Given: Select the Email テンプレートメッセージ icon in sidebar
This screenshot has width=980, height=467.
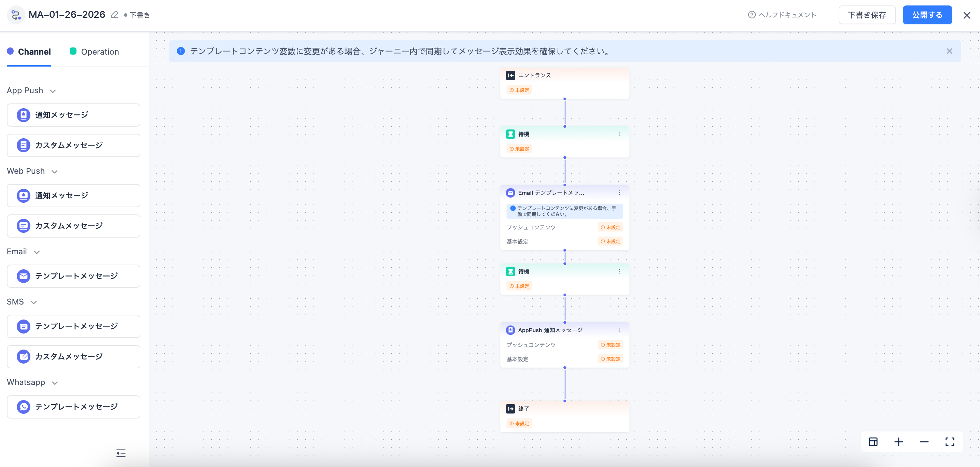Looking at the screenshot, I should 23,276.
